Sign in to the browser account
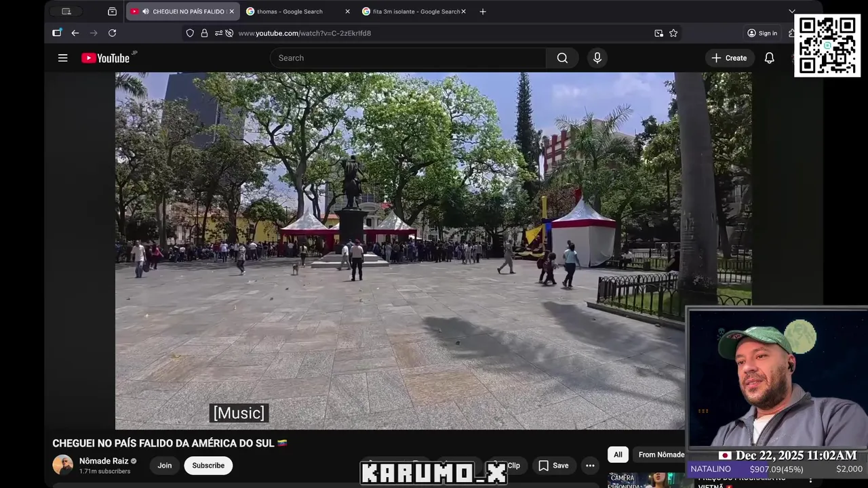868x488 pixels. click(762, 33)
